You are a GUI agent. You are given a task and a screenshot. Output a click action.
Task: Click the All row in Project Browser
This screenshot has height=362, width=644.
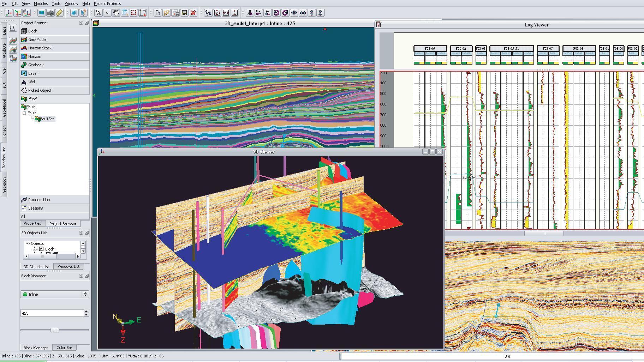tap(54, 216)
